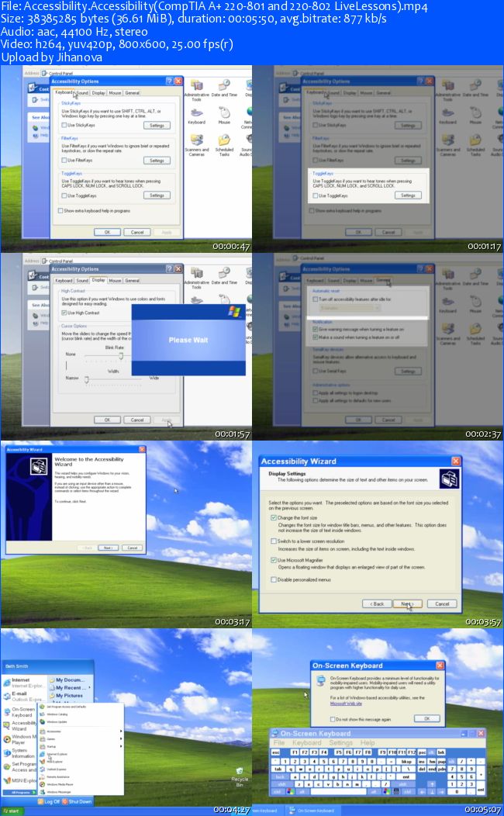Open Date and Time icon in 00:00:47 frame

click(x=224, y=85)
